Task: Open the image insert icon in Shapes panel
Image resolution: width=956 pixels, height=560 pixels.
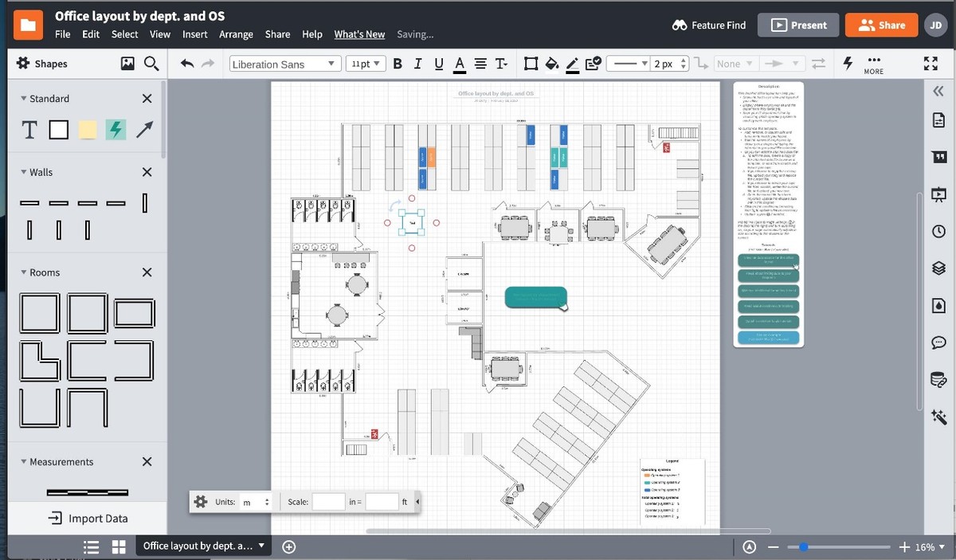Action: coord(127,64)
